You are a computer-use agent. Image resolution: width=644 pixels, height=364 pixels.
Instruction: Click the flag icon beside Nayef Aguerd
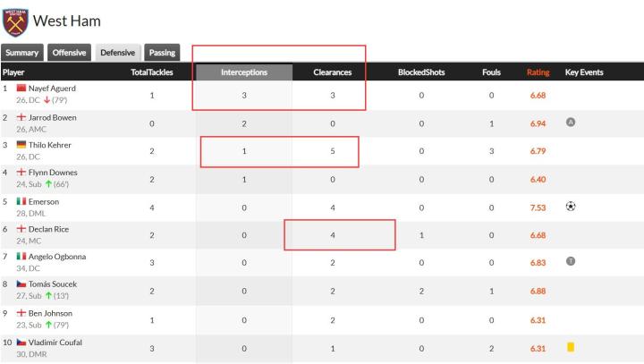[x=22, y=89]
